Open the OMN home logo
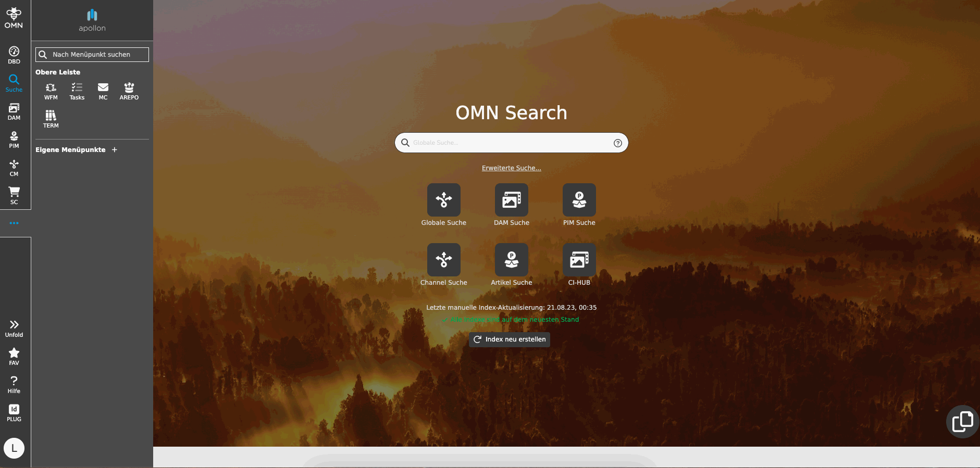Image resolution: width=980 pixels, height=468 pixels. [x=14, y=18]
